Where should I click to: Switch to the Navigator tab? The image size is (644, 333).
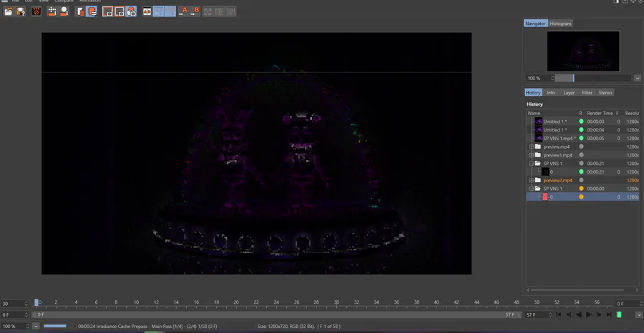[x=535, y=24]
